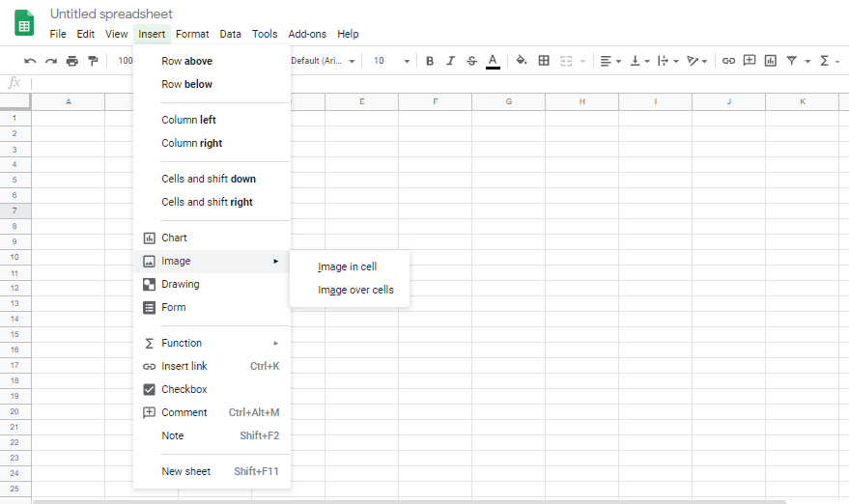
Task: Choose Image over cells
Action: point(350,291)
